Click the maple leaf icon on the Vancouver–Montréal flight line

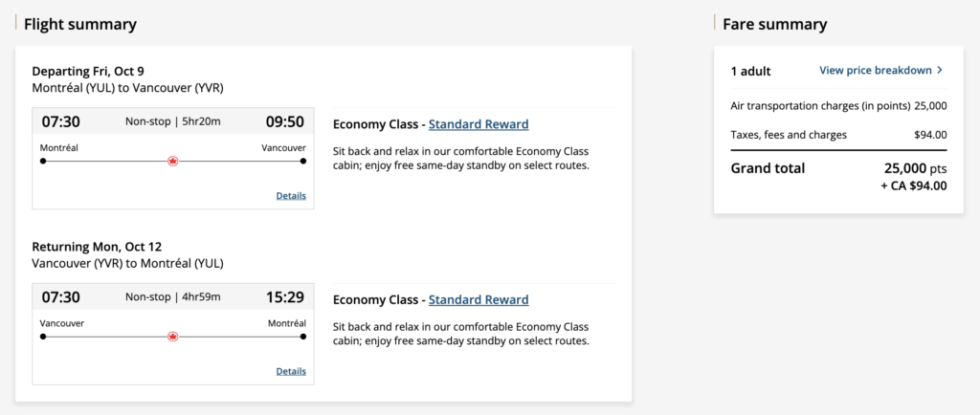[x=173, y=336]
